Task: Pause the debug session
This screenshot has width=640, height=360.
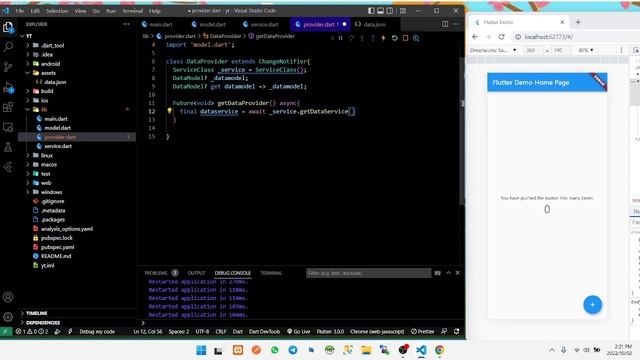Action: (340, 38)
